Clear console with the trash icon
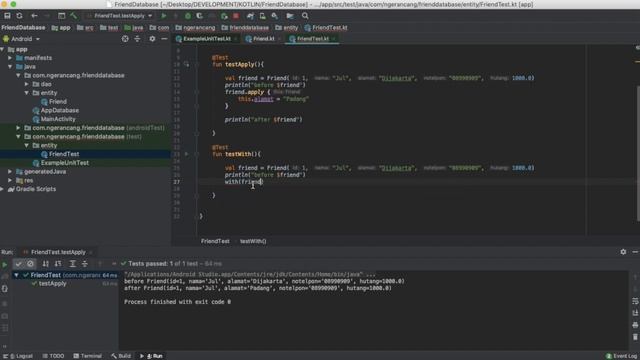 click(635, 337)
